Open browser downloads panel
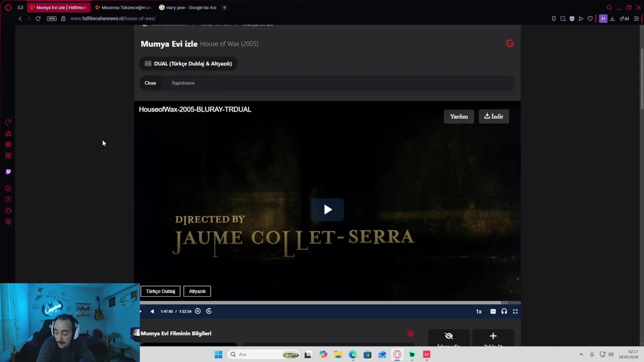 [x=612, y=19]
